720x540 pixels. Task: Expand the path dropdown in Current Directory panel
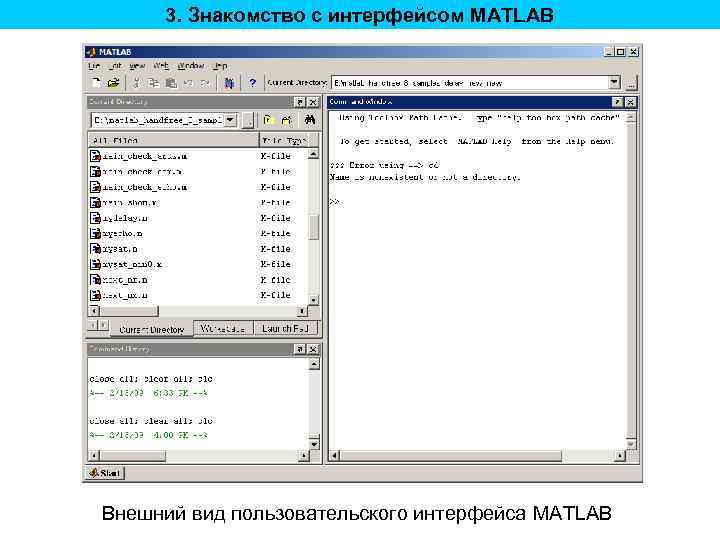click(231, 120)
